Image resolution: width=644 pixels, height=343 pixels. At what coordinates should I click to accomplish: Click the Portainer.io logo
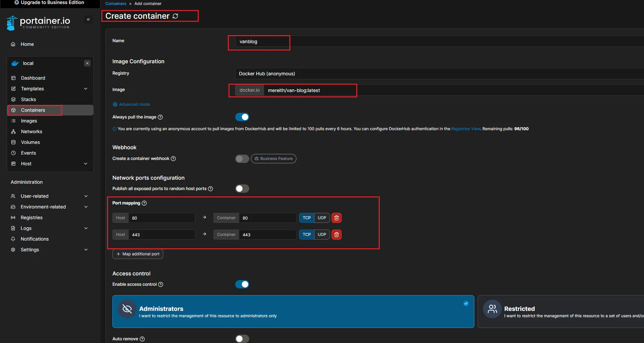pos(38,23)
